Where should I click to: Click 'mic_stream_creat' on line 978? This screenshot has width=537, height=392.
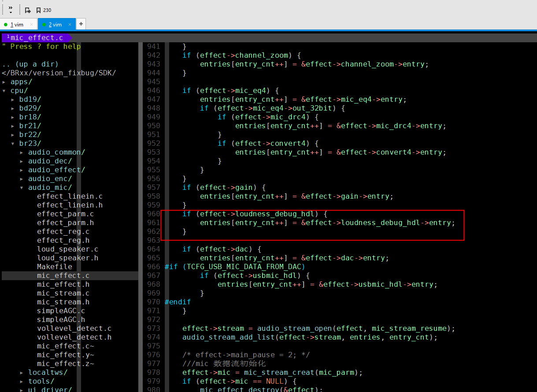click(x=279, y=373)
